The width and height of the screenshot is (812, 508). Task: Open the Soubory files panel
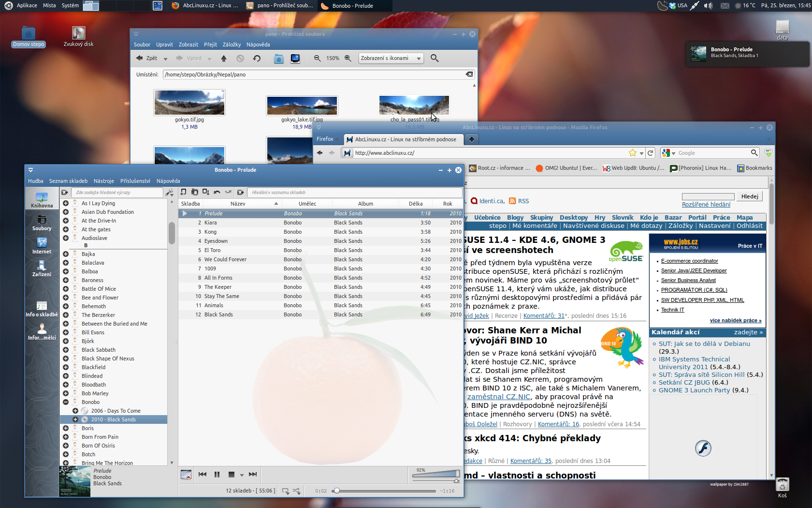pyautogui.click(x=42, y=223)
